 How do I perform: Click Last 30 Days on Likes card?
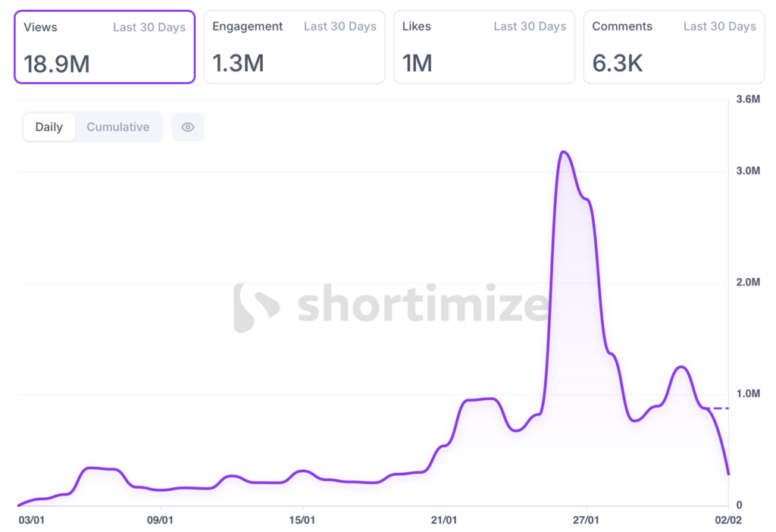tap(530, 27)
